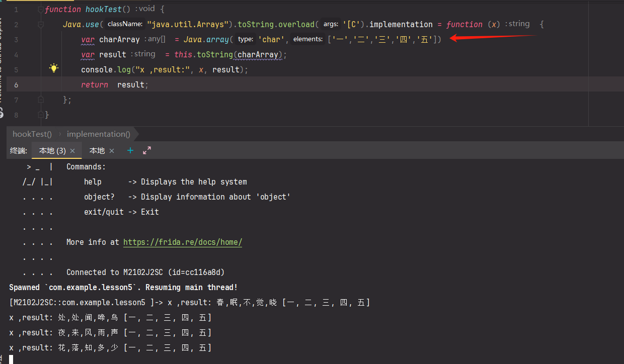This screenshot has width=624, height=364.
Task: Click the yellow lightbulb intention icon
Action: (54, 68)
